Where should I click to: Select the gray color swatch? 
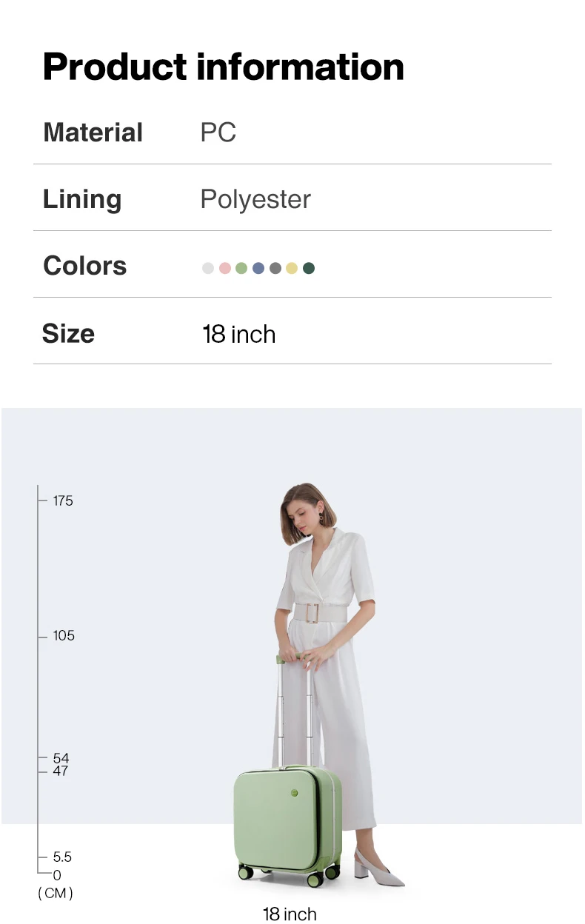[x=275, y=268]
